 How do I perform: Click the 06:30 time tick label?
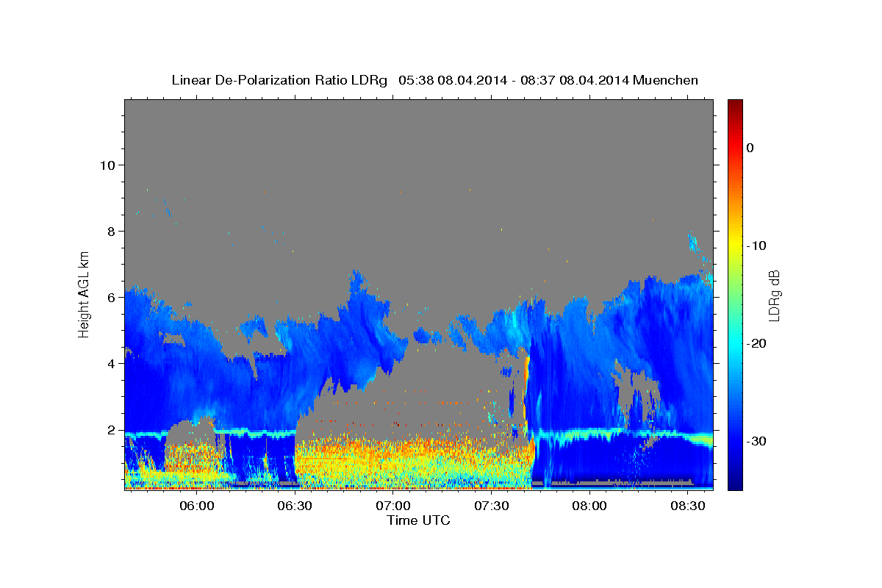pos(295,506)
